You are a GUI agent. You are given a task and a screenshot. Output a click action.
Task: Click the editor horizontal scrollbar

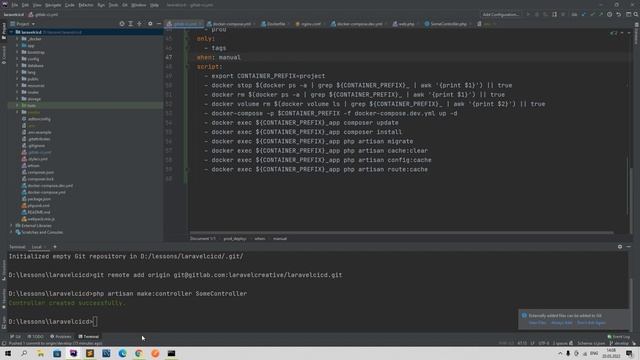[x=401, y=233]
